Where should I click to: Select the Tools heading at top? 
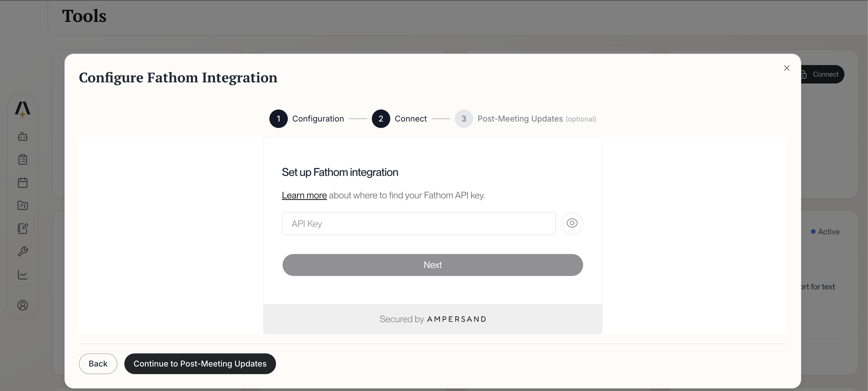click(84, 16)
